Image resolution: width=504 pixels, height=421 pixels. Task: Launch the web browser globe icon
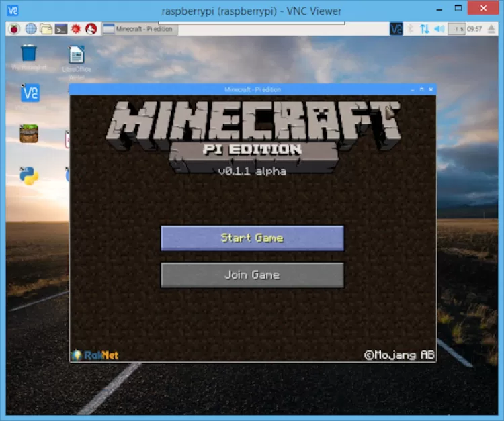pyautogui.click(x=31, y=29)
